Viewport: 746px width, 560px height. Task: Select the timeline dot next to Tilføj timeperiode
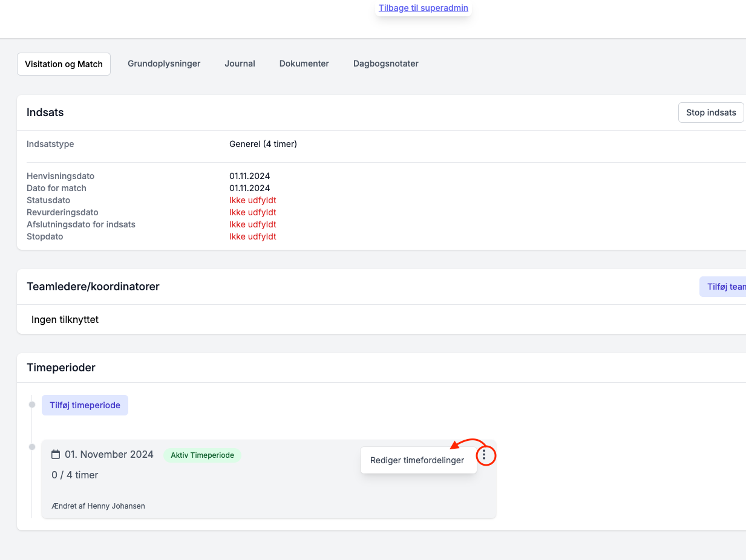pyautogui.click(x=32, y=405)
